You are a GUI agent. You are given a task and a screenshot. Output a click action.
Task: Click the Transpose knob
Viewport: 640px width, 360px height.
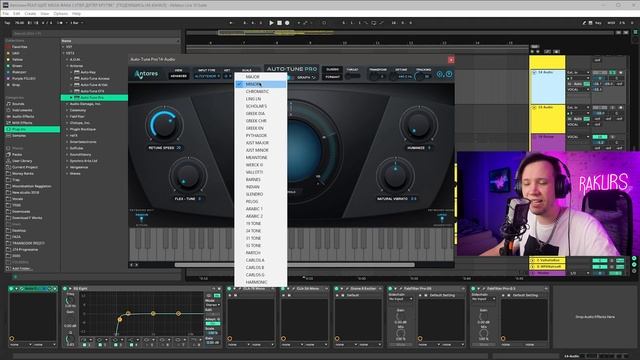coord(373,77)
